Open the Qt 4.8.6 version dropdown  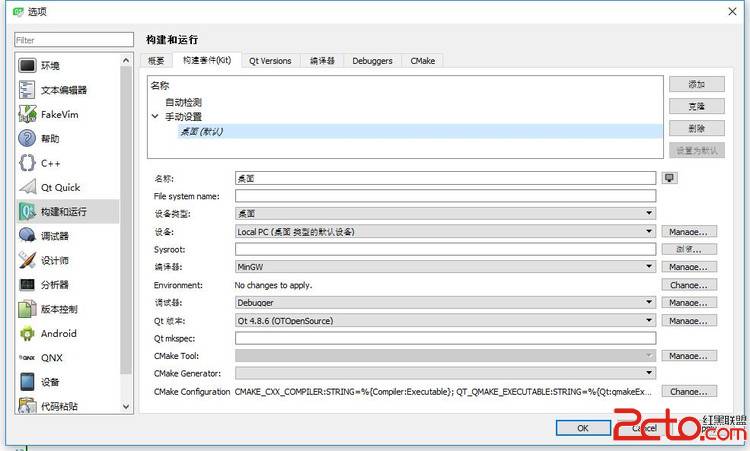click(445, 320)
